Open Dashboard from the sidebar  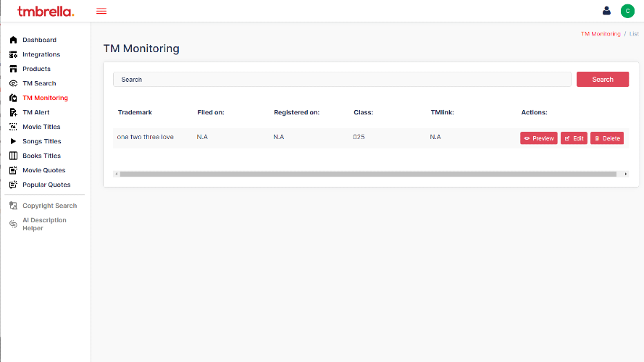pyautogui.click(x=39, y=40)
